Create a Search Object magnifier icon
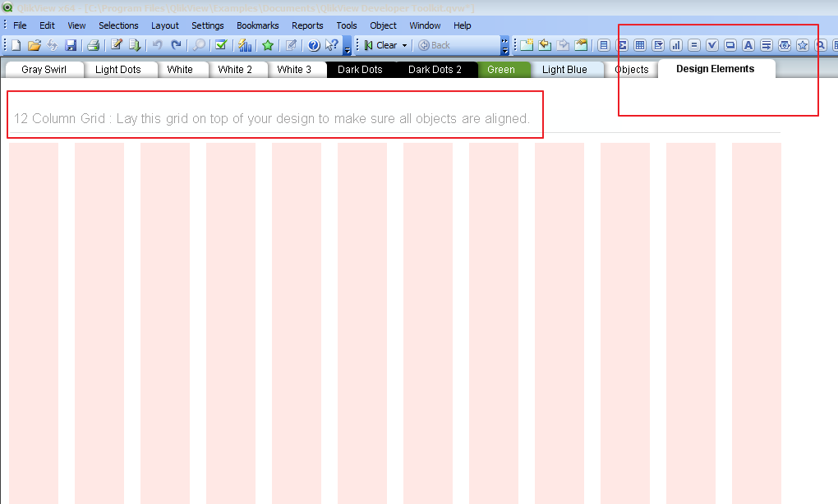Viewport: 838px width, 504px height. (821, 45)
